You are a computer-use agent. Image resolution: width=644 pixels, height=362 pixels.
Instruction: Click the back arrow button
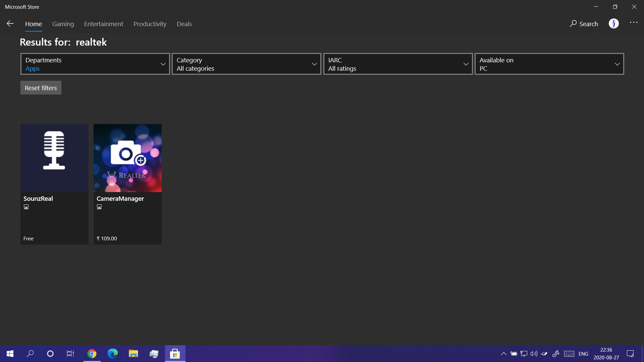tap(10, 23)
